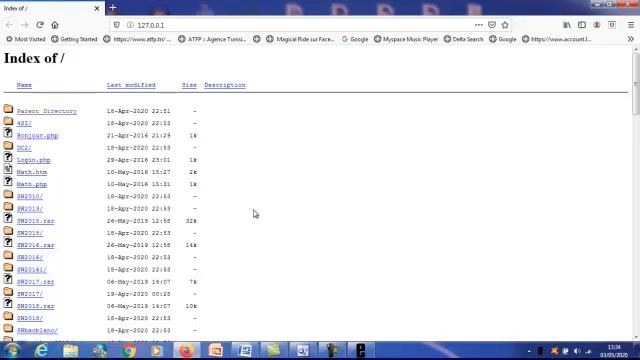Click the unknown-file icon beside SN2016.rar

pos(8,242)
